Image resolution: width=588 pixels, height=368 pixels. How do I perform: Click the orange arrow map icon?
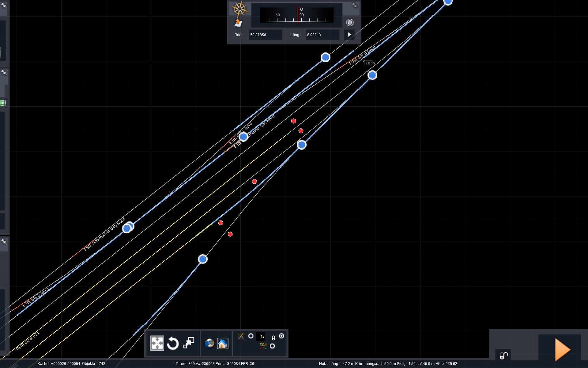click(x=238, y=23)
